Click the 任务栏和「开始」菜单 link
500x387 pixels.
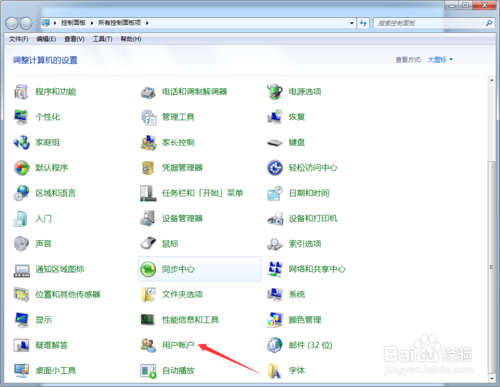(203, 193)
